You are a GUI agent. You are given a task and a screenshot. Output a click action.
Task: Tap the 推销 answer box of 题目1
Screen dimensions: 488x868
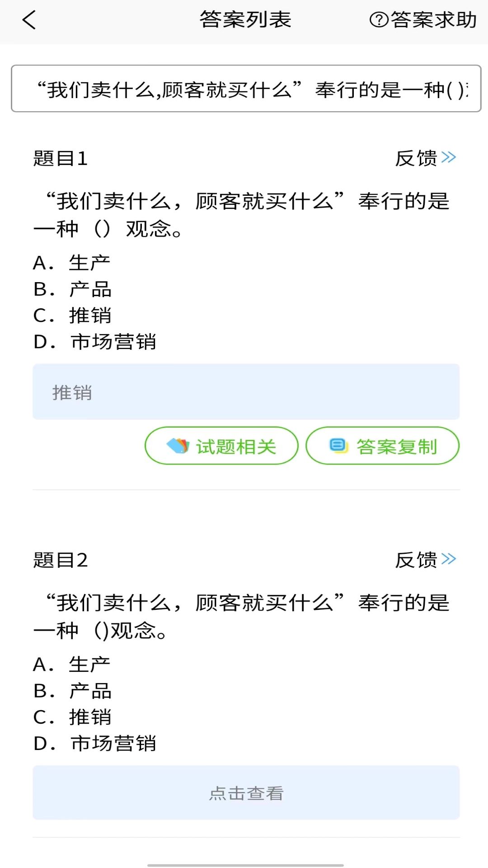click(x=246, y=392)
